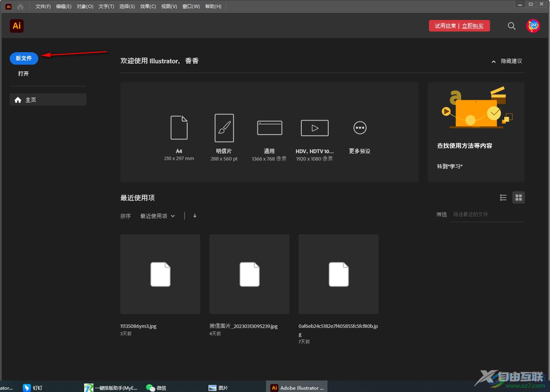Viewport: 550px width, 392px height.
Task: Open the 最近使用项 sort dropdown
Action: coord(158,216)
